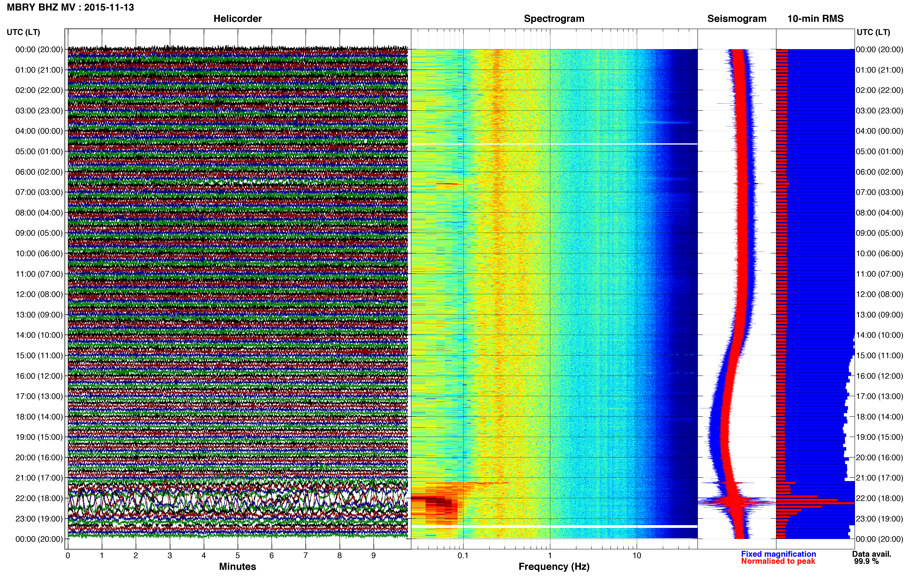The height and width of the screenshot is (578, 924).
Task: Click helicorder time label "14:00 (10:00)"
Action: click(x=39, y=335)
